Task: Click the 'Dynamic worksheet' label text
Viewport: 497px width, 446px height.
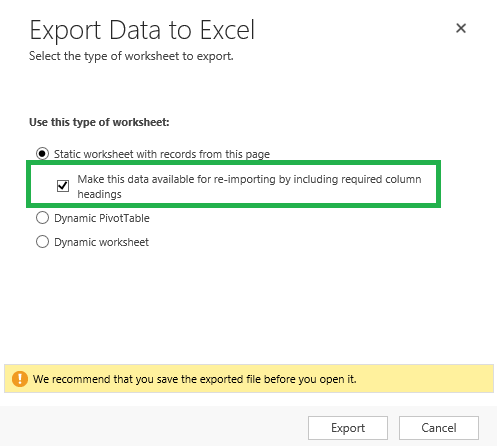Action: click(x=101, y=242)
